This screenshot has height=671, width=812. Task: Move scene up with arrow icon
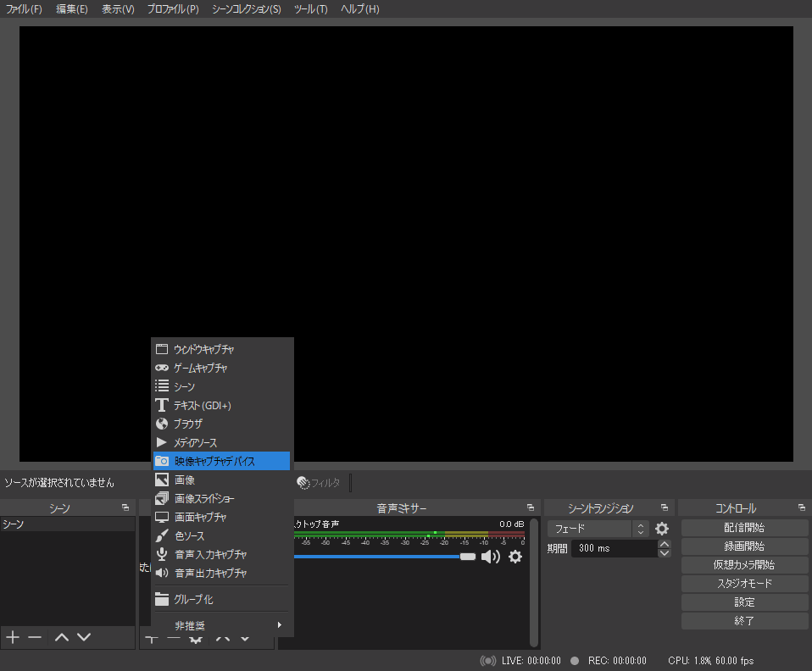(62, 637)
